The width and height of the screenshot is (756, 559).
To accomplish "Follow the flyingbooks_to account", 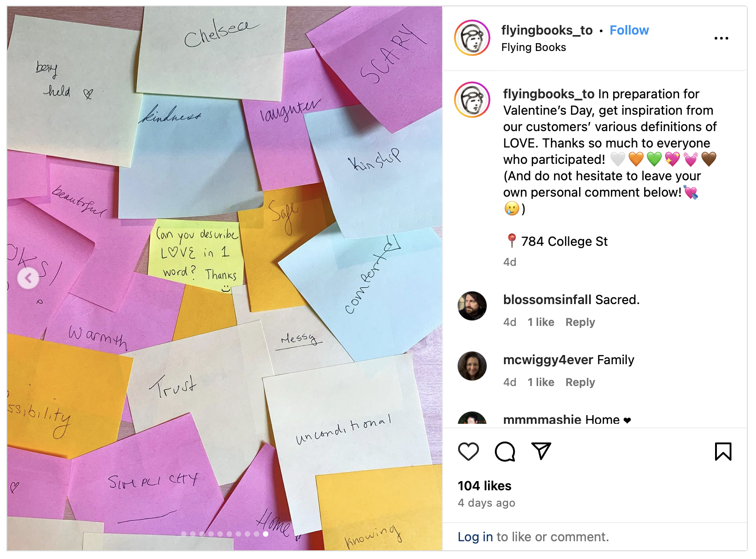I will click(x=629, y=30).
